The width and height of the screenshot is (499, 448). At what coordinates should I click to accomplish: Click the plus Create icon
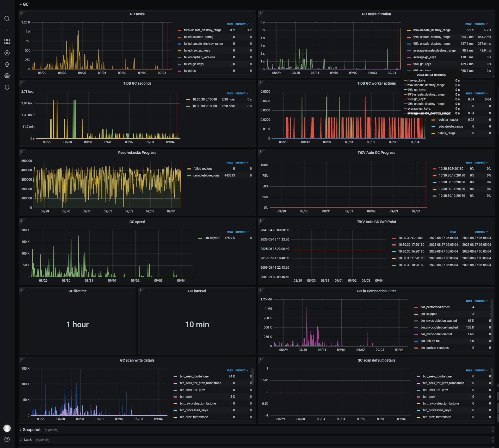(7, 30)
